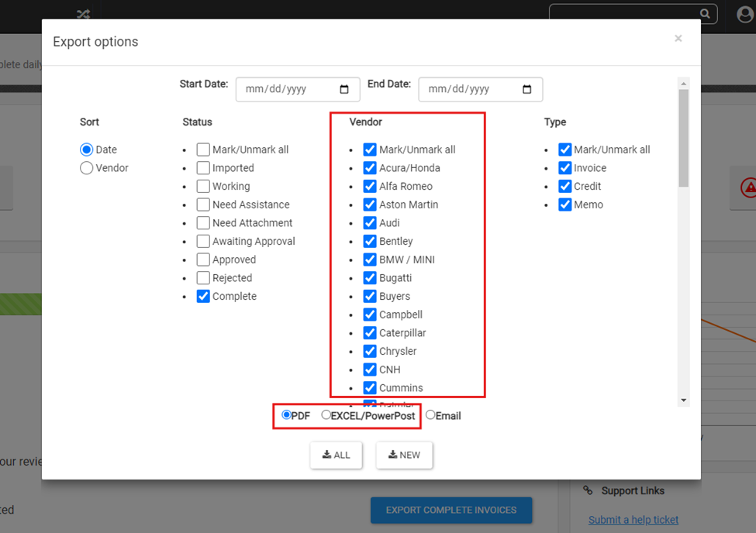Select the EXCEL/PowerPost format radio

[x=326, y=414]
